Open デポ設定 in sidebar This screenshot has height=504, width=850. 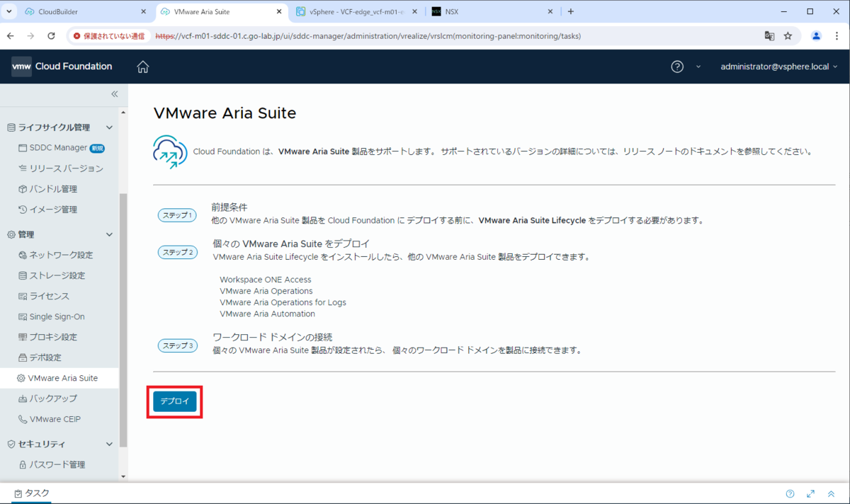[40, 357]
